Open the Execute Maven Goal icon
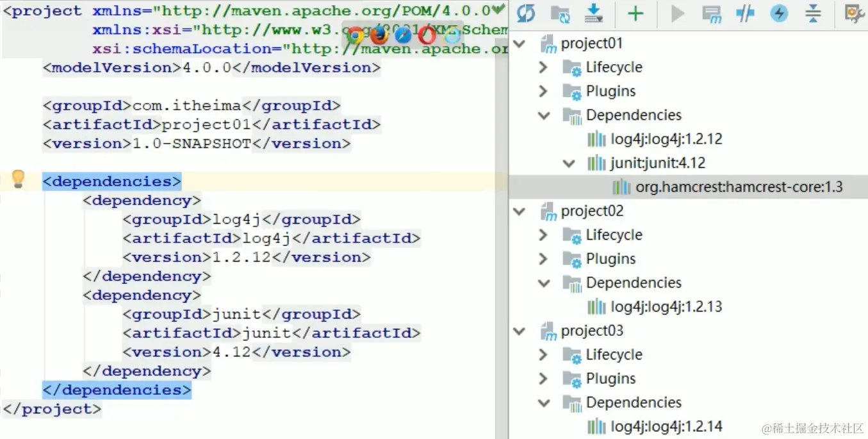Viewport: 868px width, 439px height. tap(712, 13)
